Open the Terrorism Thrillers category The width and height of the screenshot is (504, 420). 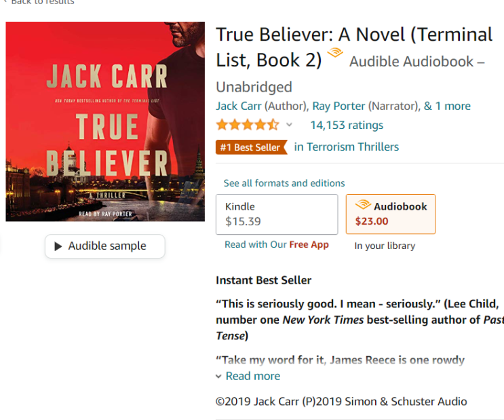[347, 147]
